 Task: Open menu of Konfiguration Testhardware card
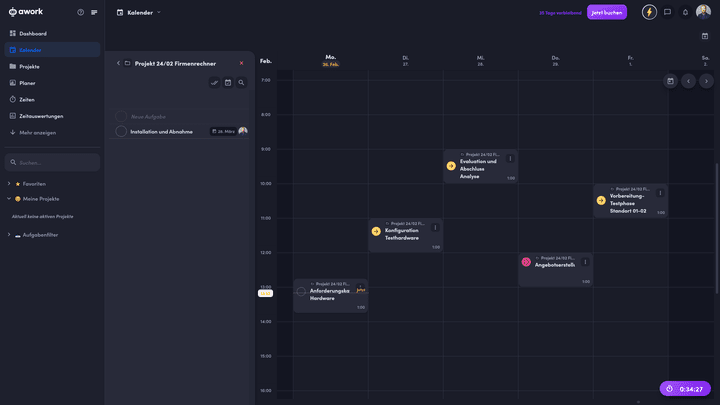click(435, 227)
